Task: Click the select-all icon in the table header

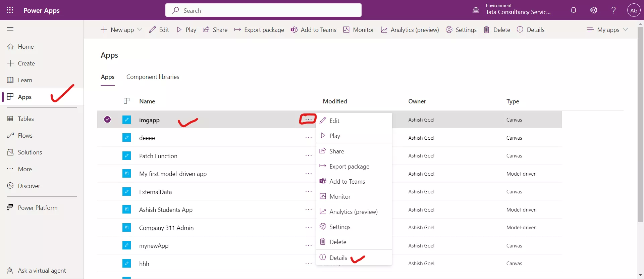Action: click(126, 101)
